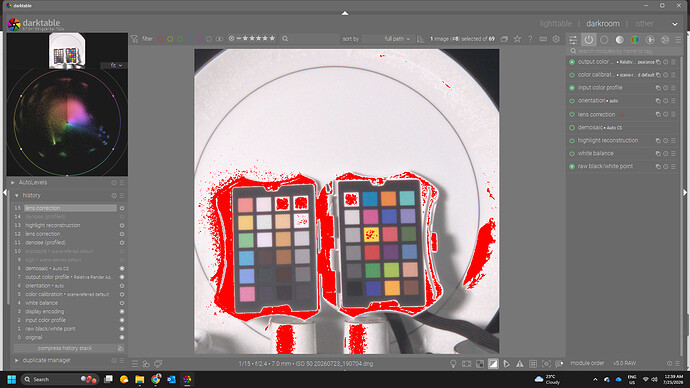Open global preferences gear icon
Viewport: 690px width, 388px height.
click(x=556, y=39)
